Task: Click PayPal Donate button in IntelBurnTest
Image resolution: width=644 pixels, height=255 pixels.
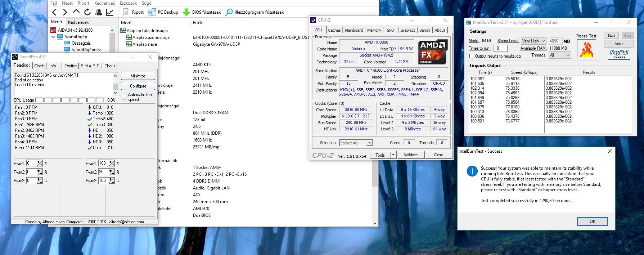Action: (619, 54)
